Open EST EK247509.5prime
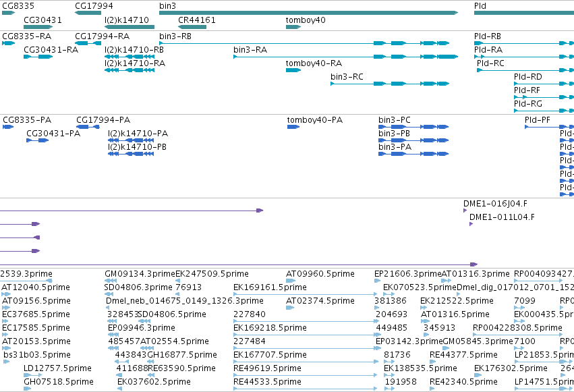Viewport: 574px width, 392px height. tap(212, 274)
